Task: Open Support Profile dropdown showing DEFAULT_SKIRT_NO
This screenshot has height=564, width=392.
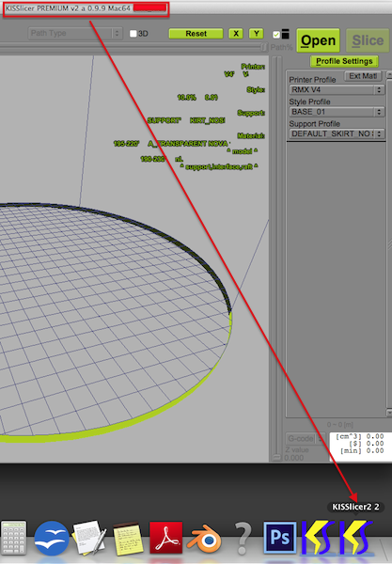Action: click(x=337, y=133)
